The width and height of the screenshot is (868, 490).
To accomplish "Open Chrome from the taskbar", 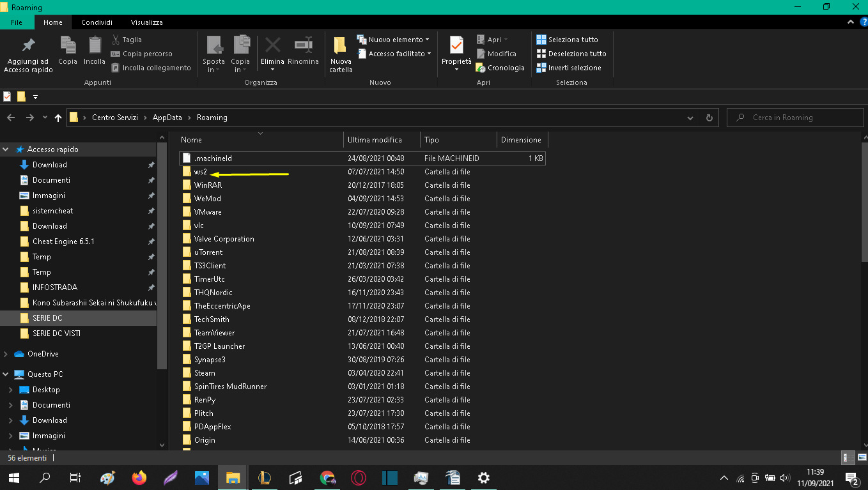I will pos(327,477).
